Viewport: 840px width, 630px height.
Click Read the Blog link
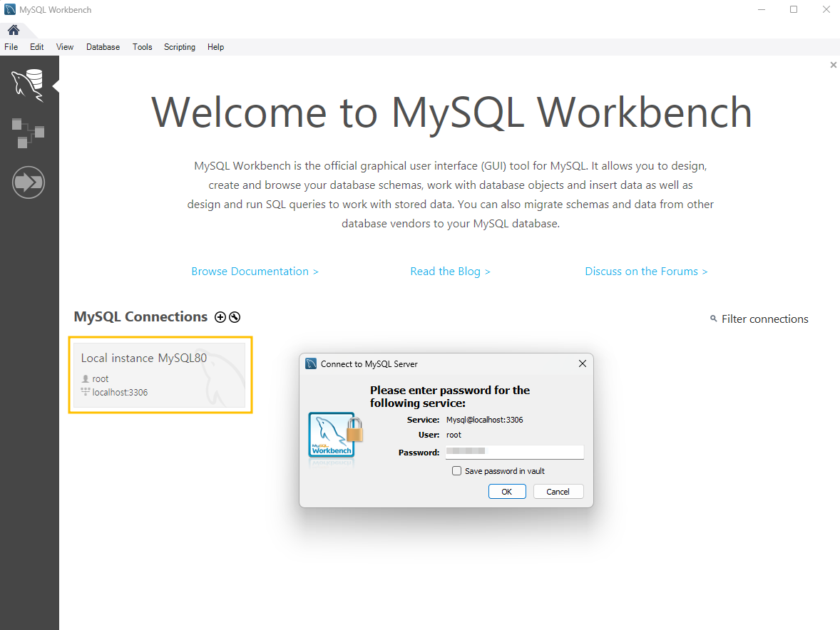coord(450,272)
